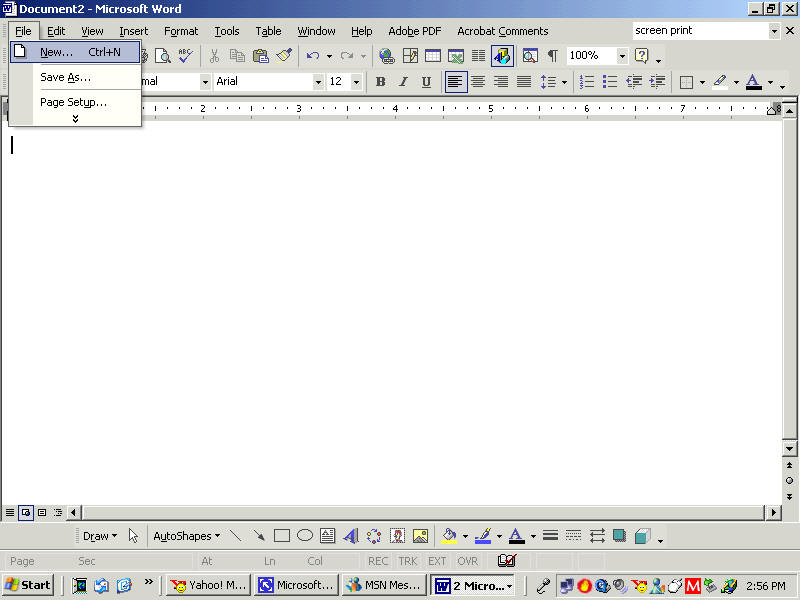Click the Copy icon

237,56
